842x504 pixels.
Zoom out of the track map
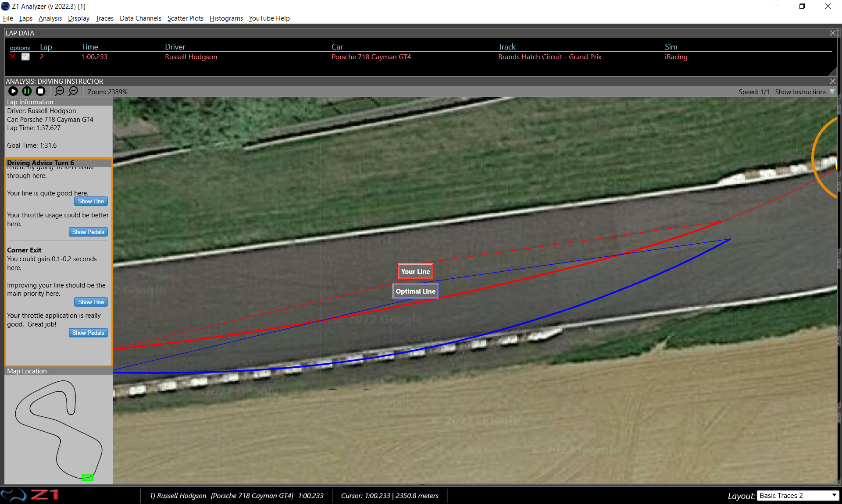point(73,91)
